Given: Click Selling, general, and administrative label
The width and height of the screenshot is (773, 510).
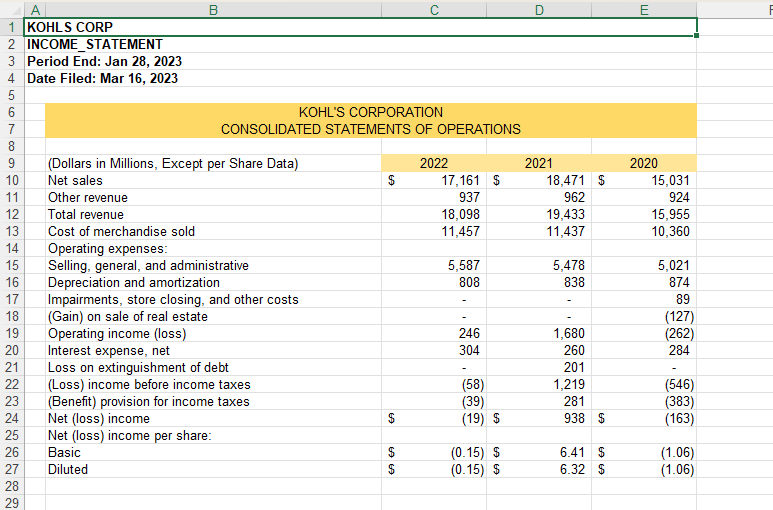Looking at the screenshot, I should [x=148, y=266].
